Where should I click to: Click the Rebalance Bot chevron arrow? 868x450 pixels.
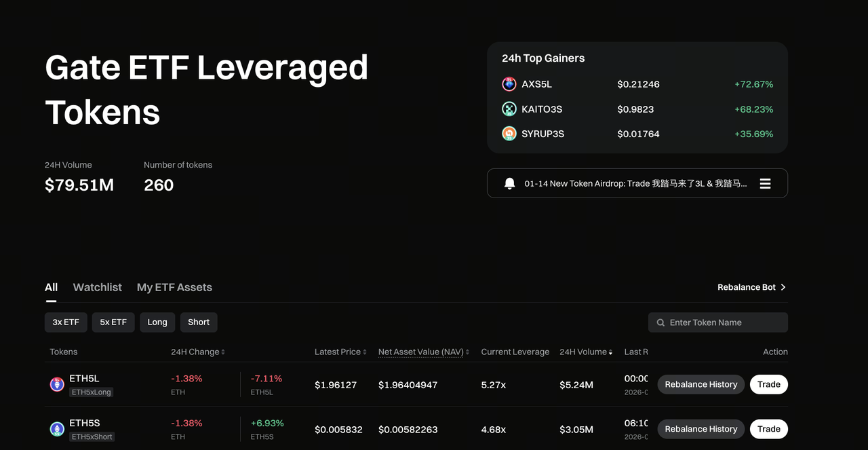pyautogui.click(x=783, y=287)
